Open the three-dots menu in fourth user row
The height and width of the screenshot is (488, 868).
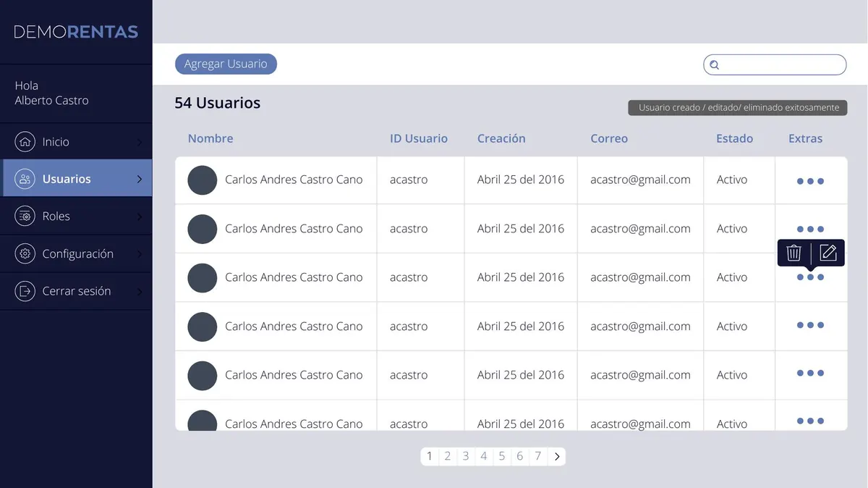810,325
